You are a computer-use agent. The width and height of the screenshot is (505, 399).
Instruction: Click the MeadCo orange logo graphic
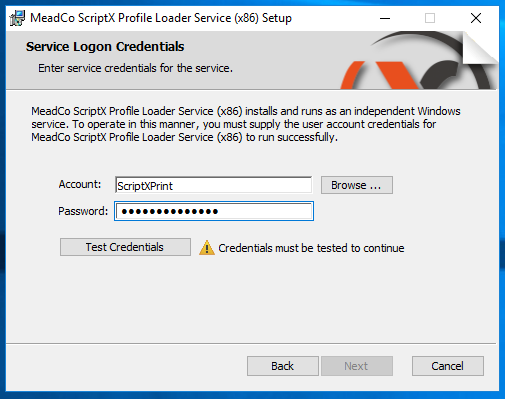[x=419, y=61]
